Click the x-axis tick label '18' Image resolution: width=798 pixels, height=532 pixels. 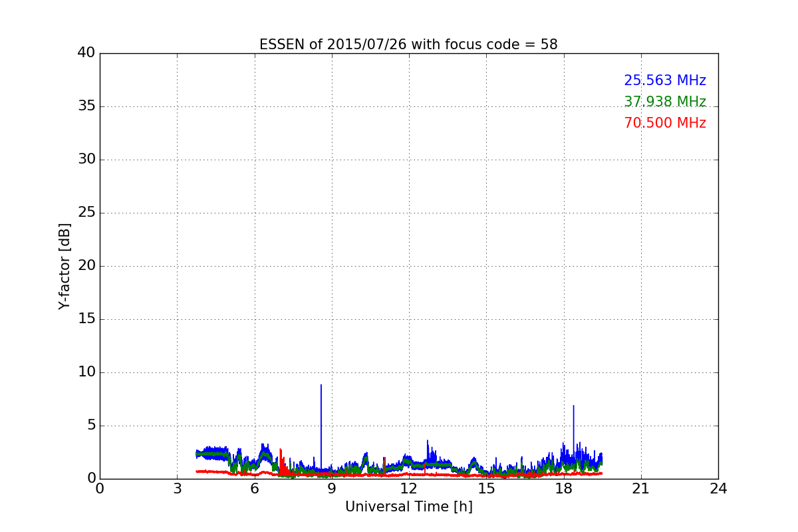[x=564, y=489]
